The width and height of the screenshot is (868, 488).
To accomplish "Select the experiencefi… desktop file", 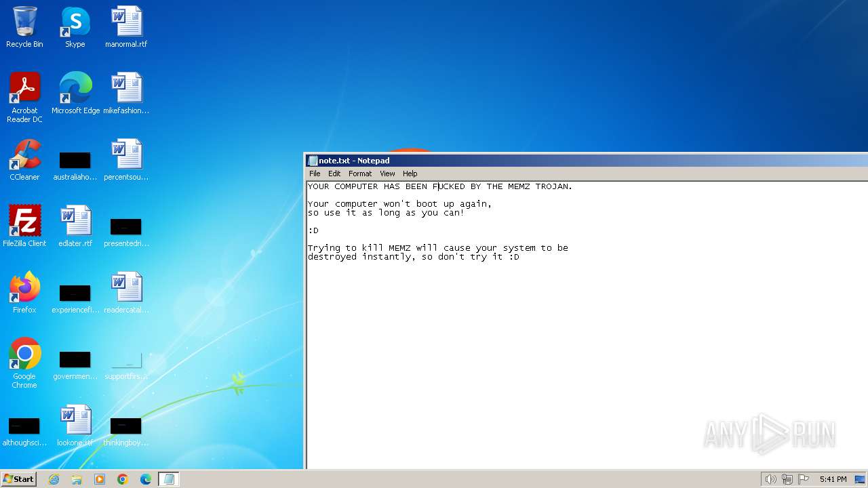I will 75,300.
